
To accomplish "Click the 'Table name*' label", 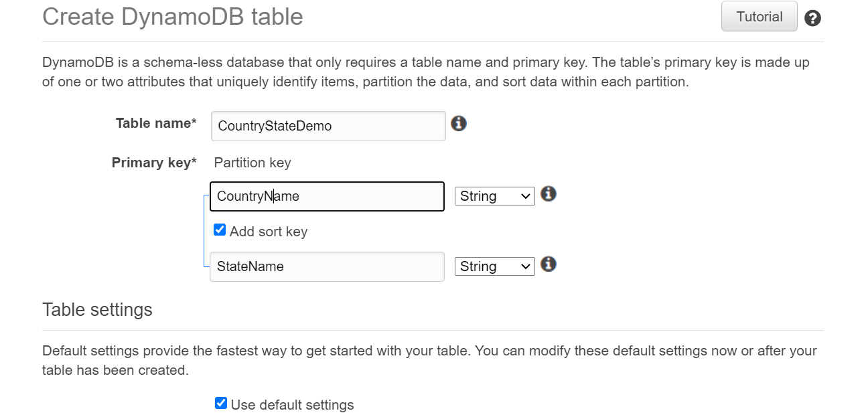I will [x=156, y=123].
